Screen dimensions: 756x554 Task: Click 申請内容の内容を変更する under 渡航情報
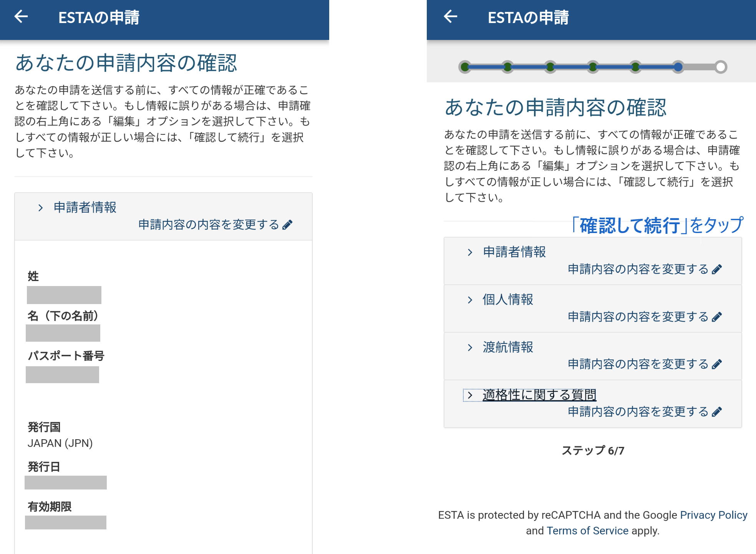(638, 364)
